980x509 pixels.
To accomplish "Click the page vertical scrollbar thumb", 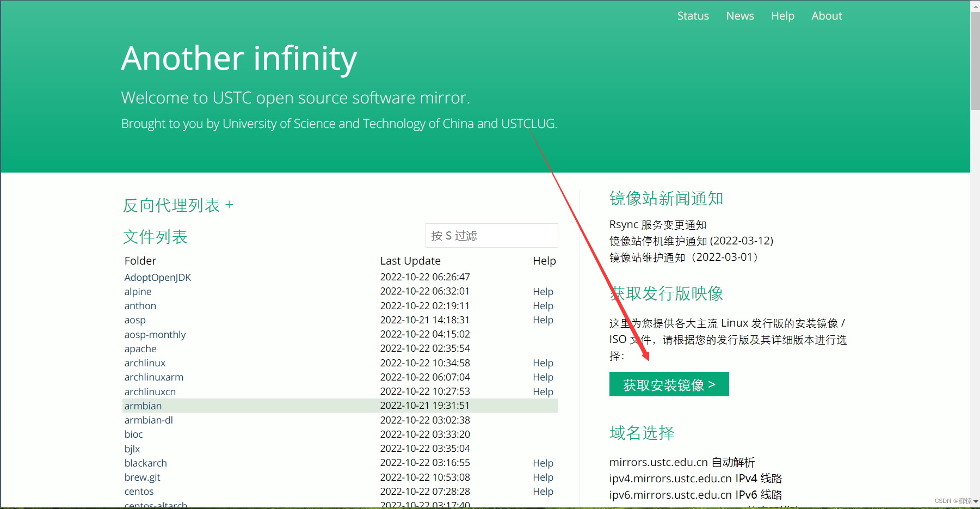I will click(x=975, y=60).
